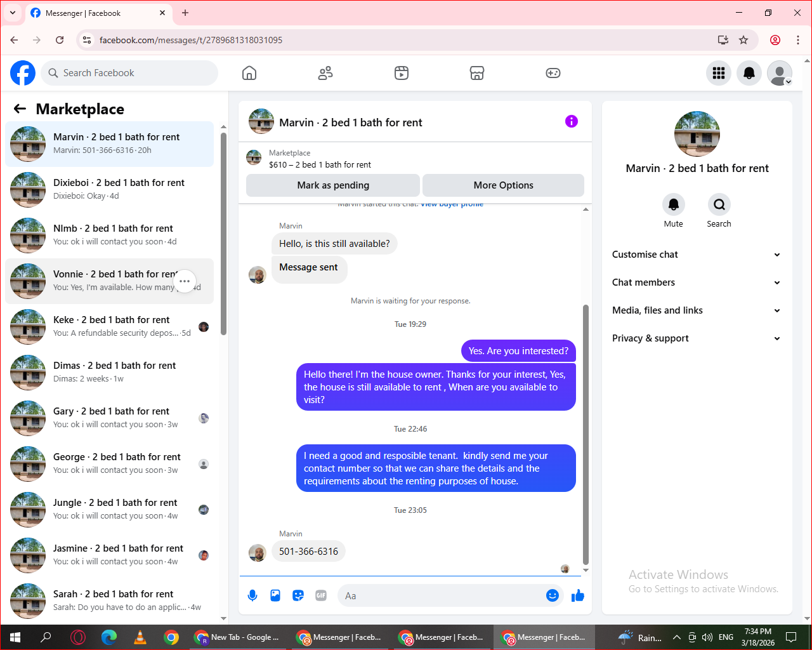Open the Video (Watch) icon
The height and width of the screenshot is (650, 812).
click(x=402, y=73)
